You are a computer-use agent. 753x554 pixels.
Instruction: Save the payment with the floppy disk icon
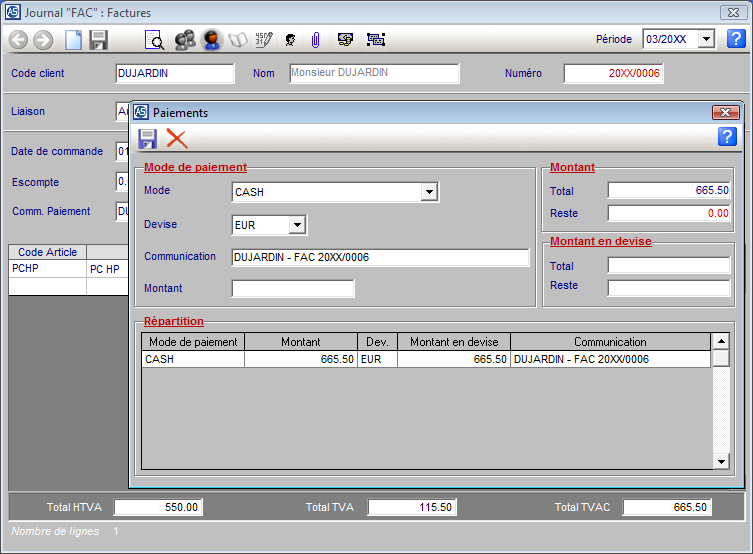click(147, 138)
